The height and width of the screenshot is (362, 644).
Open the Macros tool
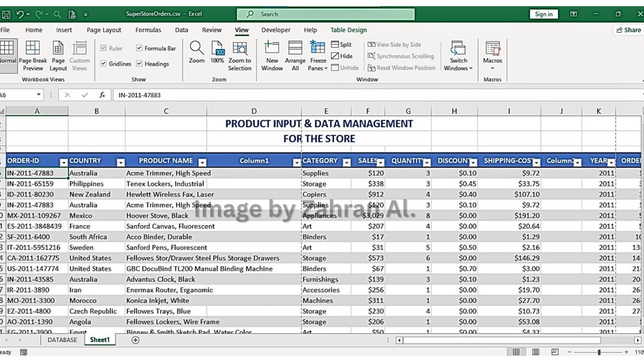point(492,52)
